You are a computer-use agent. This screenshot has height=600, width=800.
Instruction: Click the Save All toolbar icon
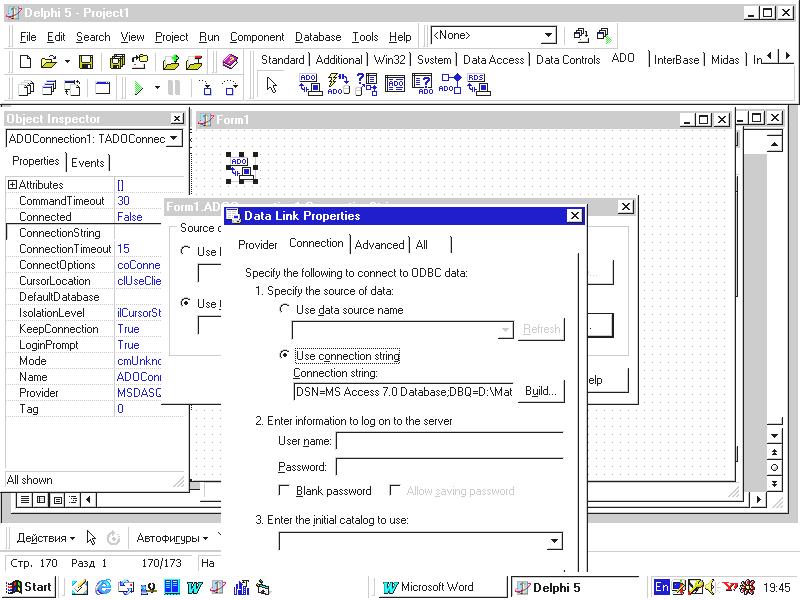[117, 62]
